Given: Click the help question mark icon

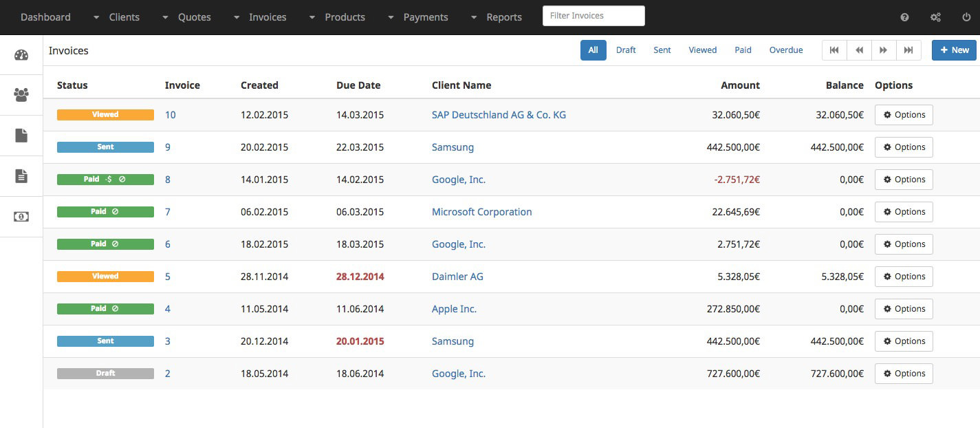Looking at the screenshot, I should [904, 17].
